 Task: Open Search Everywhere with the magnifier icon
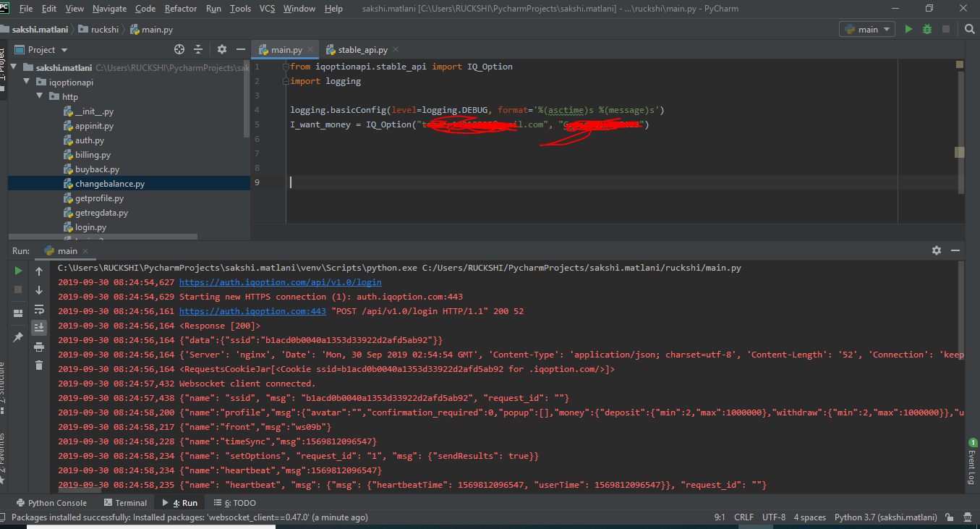969,29
